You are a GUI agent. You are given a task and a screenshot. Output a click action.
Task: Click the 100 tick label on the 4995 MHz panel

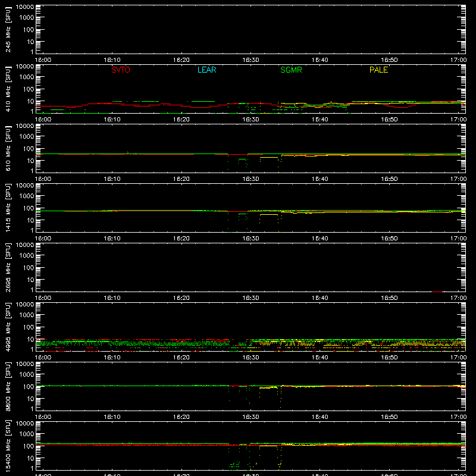tap(29, 327)
